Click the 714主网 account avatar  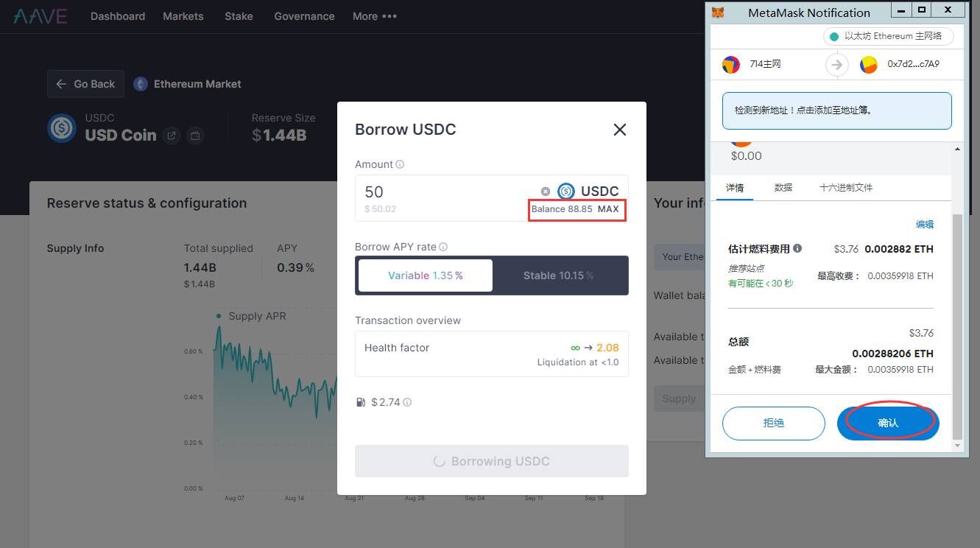[x=730, y=64]
